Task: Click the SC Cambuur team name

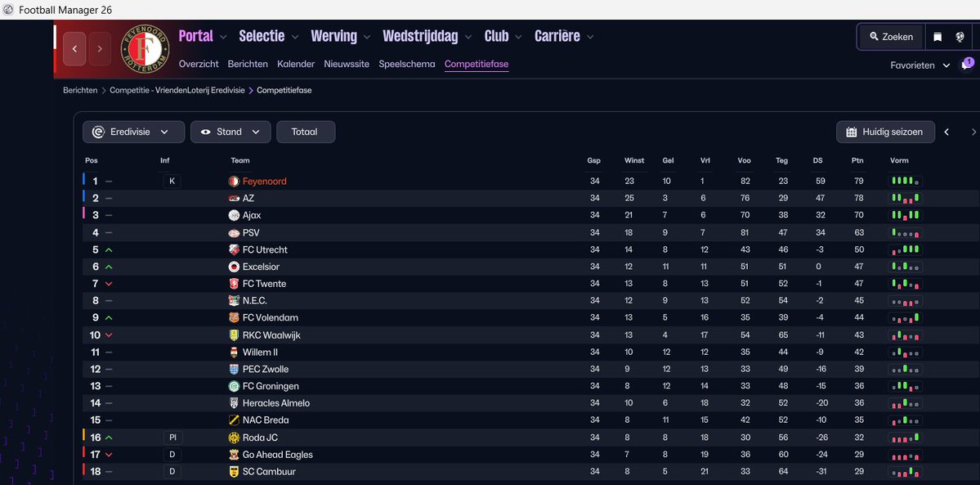Action: coord(270,472)
